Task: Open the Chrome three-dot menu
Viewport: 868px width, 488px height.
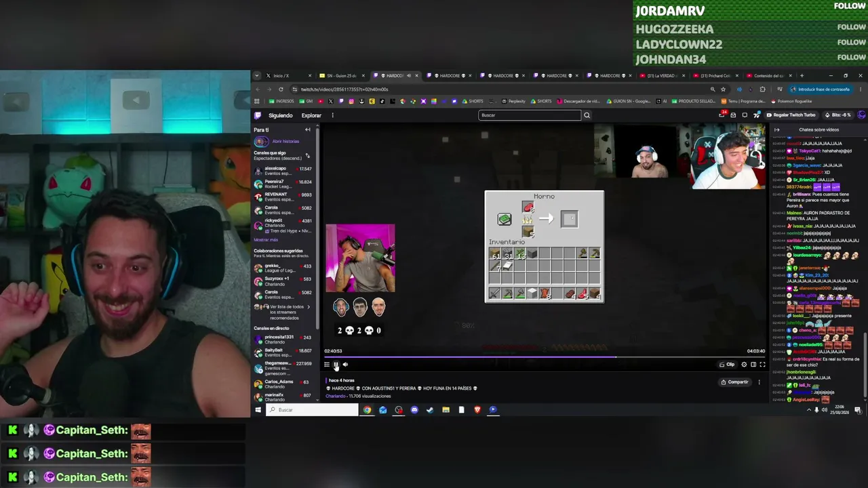Action: pyautogui.click(x=861, y=89)
